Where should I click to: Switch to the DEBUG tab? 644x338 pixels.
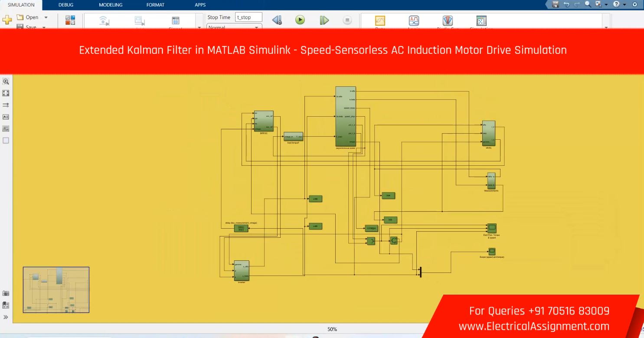tap(66, 5)
